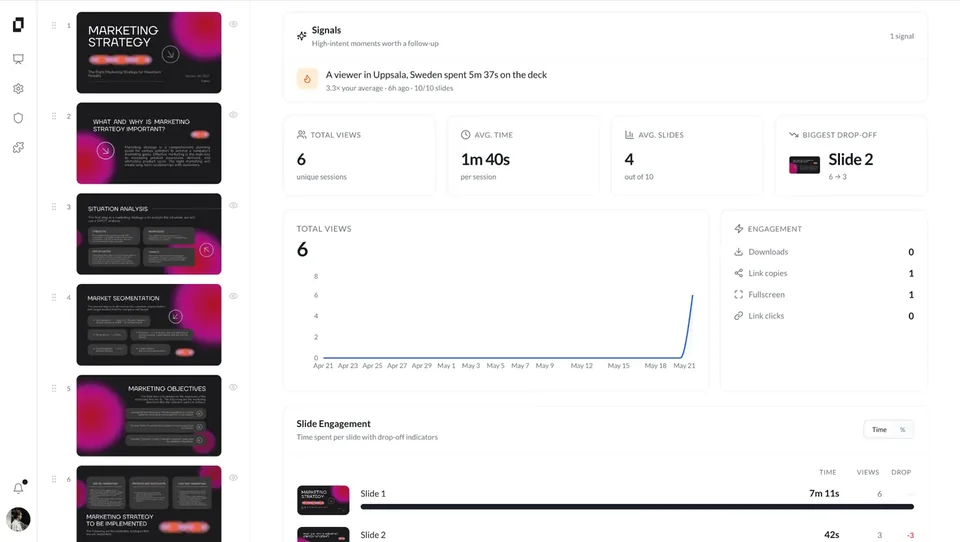
Task: Select the Marketing Objectives slide thumbnail
Action: (x=149, y=416)
